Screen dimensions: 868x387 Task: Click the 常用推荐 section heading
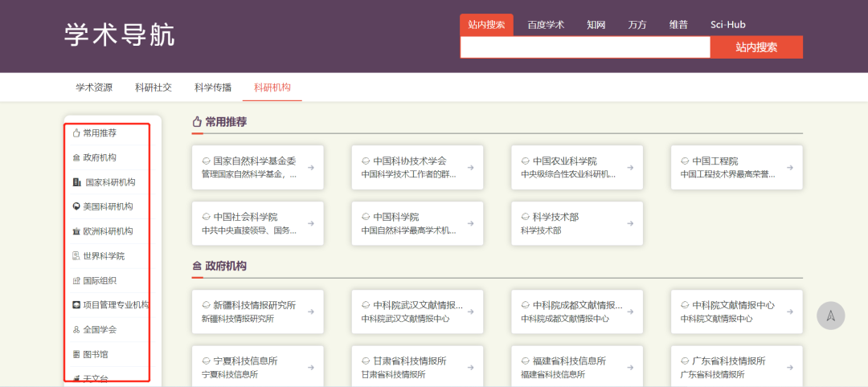(226, 122)
